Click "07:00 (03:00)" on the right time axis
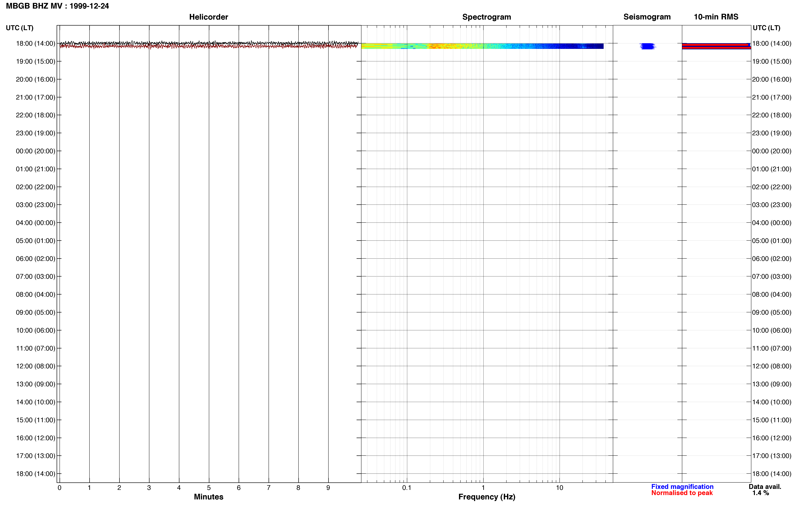The height and width of the screenshot is (508, 812). 772,277
